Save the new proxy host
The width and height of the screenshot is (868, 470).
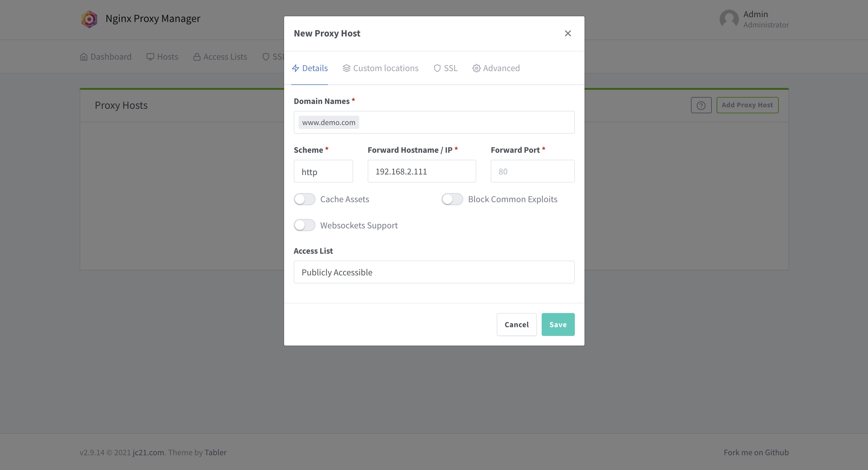point(558,324)
